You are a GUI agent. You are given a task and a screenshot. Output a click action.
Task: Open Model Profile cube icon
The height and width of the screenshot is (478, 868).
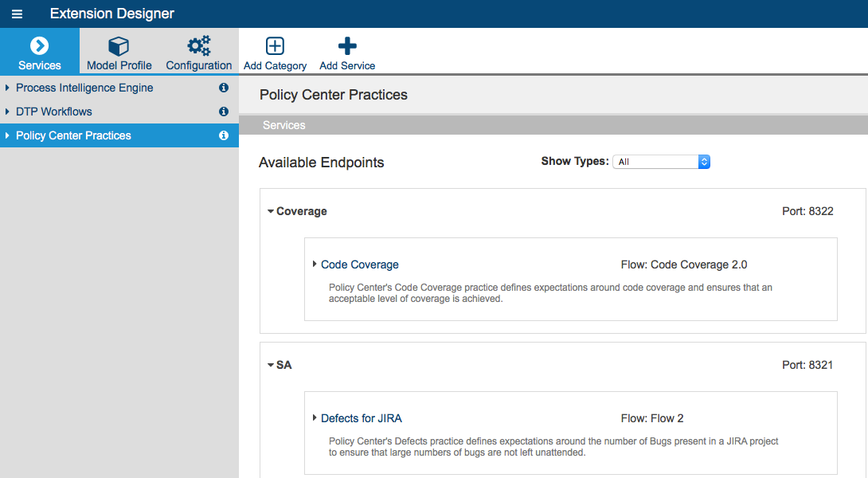pos(119,46)
